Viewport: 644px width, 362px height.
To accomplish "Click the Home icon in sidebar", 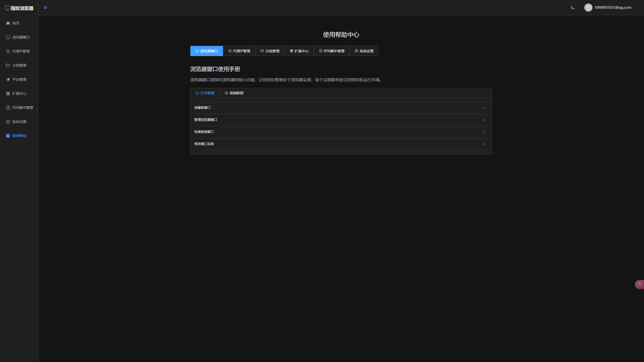I will 8,23.
